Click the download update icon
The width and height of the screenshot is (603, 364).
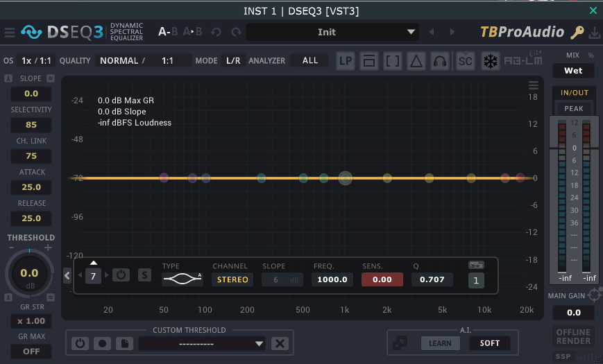[x=595, y=33]
